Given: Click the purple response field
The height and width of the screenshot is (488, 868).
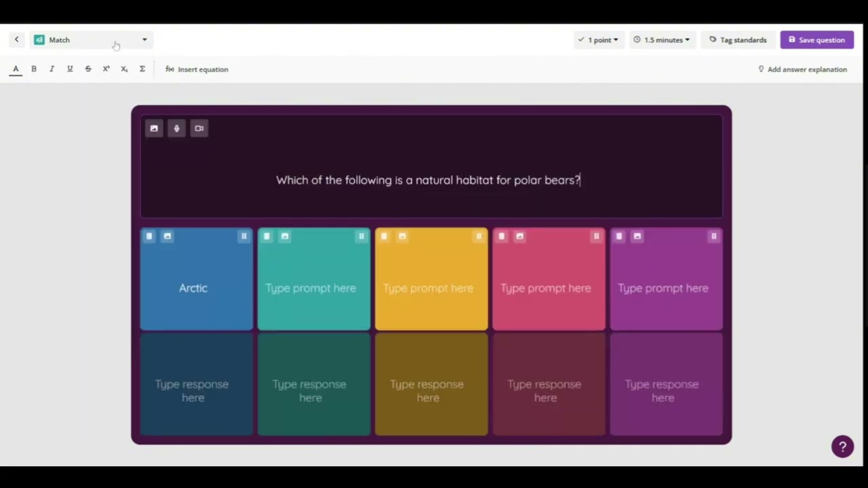Looking at the screenshot, I should (666, 385).
